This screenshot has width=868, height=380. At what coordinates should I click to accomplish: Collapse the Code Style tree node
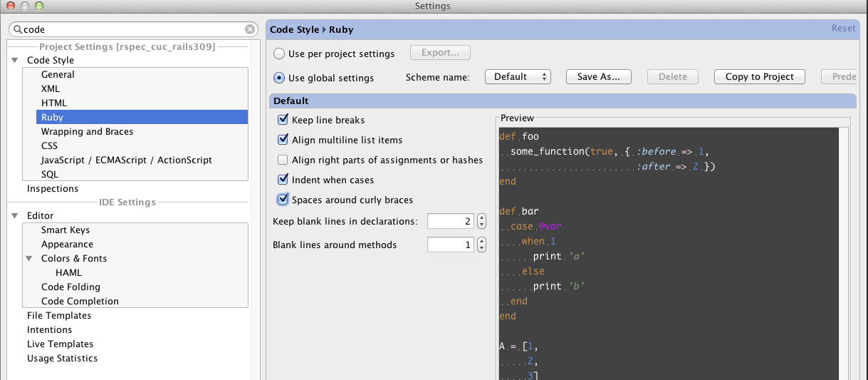(14, 61)
